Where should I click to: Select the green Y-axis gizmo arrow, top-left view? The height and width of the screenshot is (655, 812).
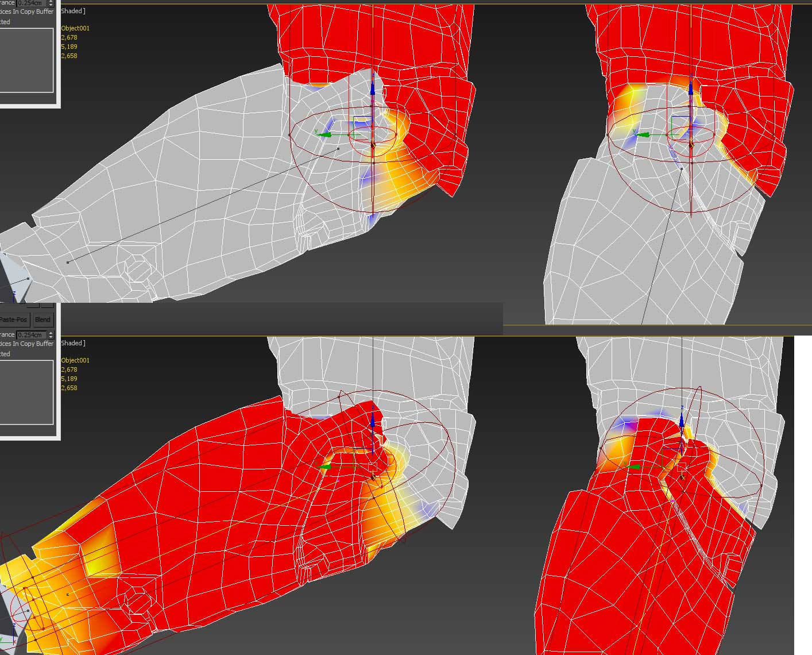click(x=325, y=134)
